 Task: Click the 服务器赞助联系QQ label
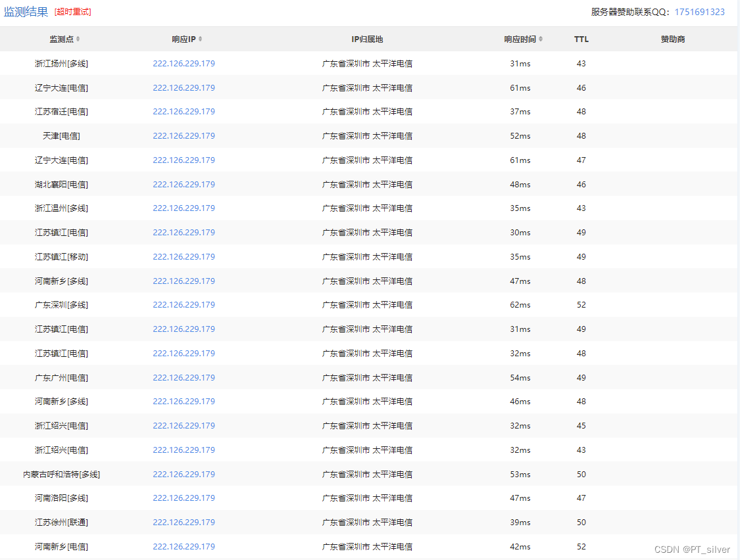[x=630, y=12]
